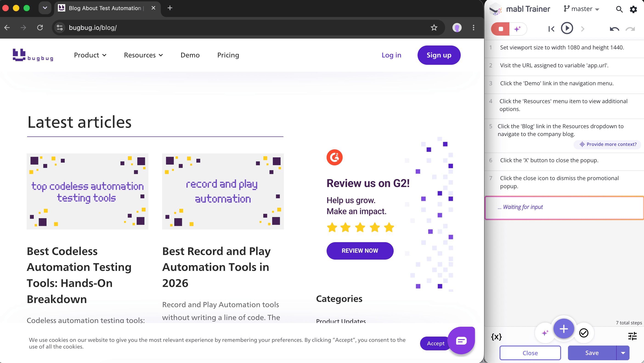The height and width of the screenshot is (363, 644).
Task: Open the Chrome profile avatar
Action: (x=457, y=28)
